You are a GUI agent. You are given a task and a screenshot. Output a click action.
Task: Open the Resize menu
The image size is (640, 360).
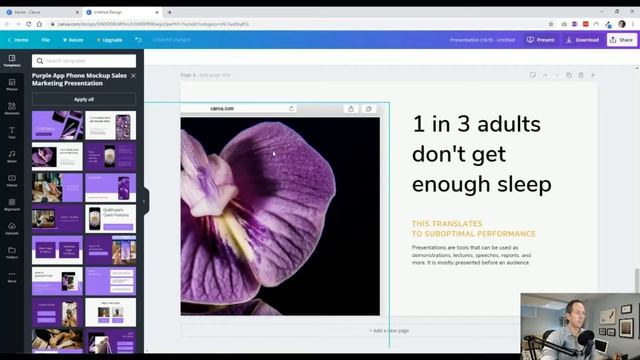tap(73, 40)
